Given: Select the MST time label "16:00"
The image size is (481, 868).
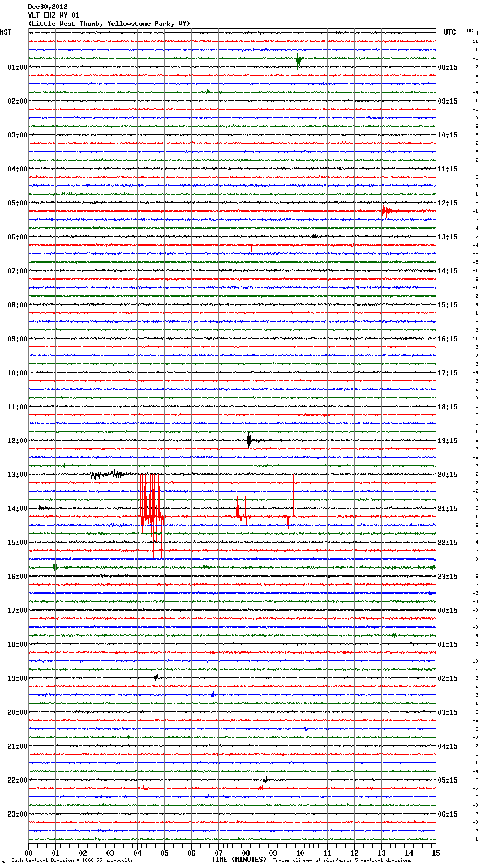Looking at the screenshot, I should [x=18, y=577].
